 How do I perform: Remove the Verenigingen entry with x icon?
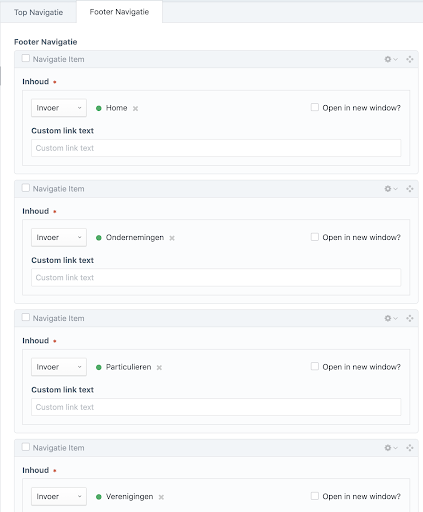point(161,497)
